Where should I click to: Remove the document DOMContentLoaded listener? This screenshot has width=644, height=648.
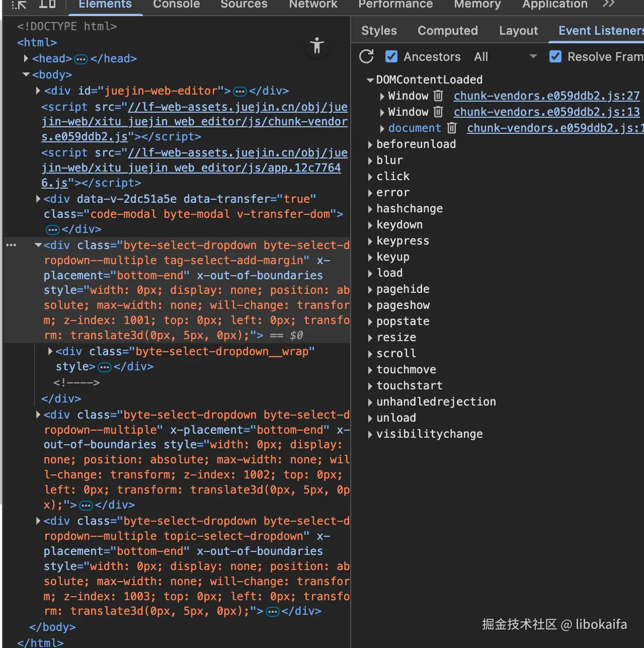[x=452, y=128]
